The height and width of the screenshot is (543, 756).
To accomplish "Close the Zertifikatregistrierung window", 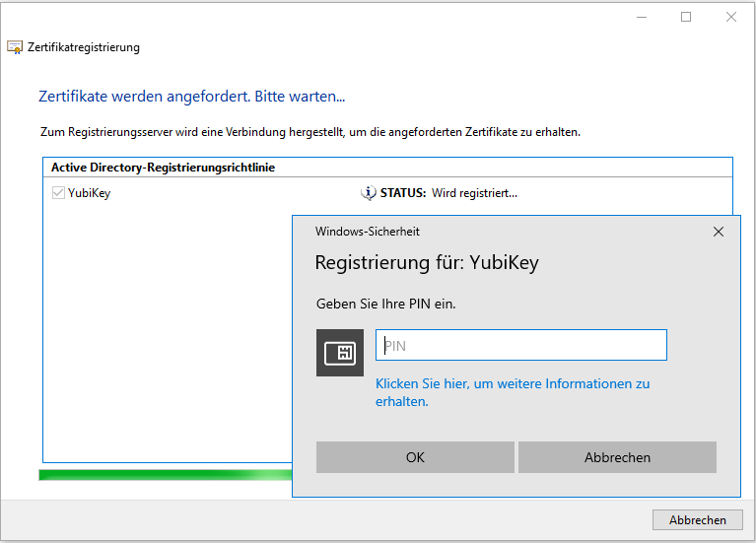I will [731, 17].
